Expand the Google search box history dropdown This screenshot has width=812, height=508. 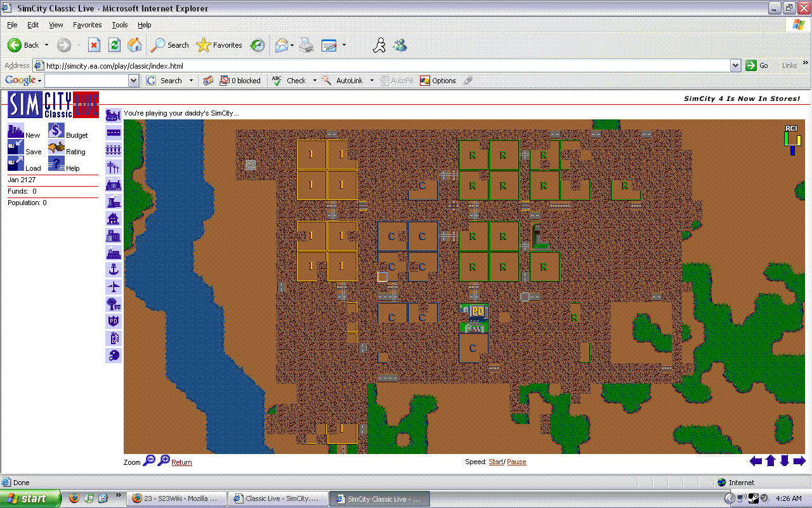point(133,81)
